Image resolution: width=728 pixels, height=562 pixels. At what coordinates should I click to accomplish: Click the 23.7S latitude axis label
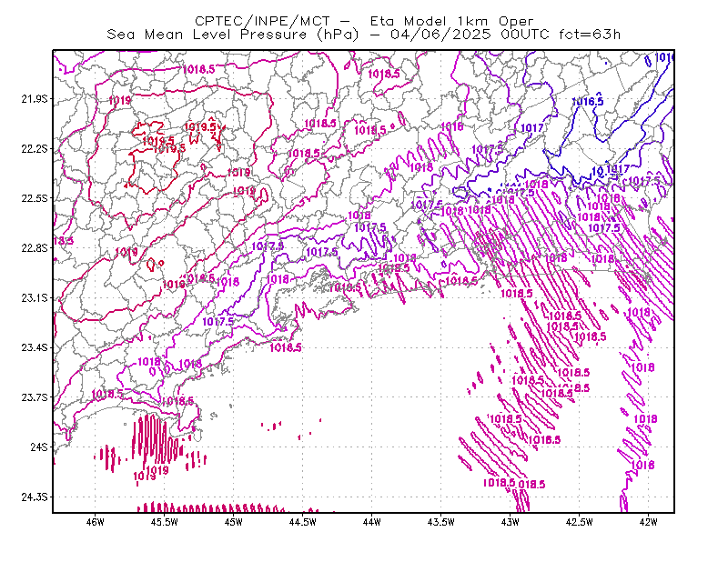coord(35,397)
